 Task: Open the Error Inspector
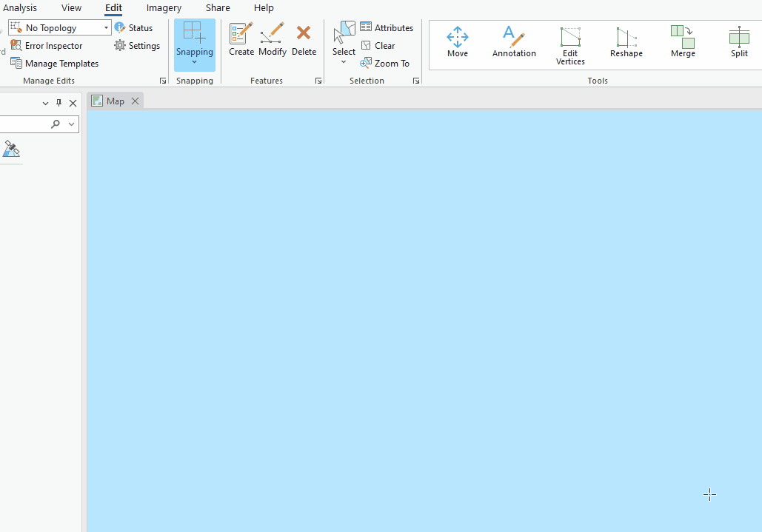pos(47,45)
